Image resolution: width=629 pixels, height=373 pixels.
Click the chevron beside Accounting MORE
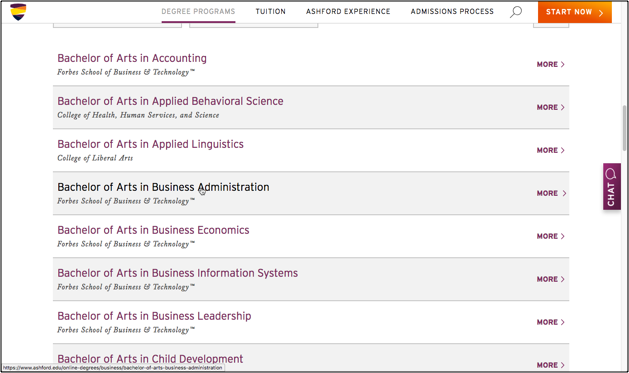[563, 64]
